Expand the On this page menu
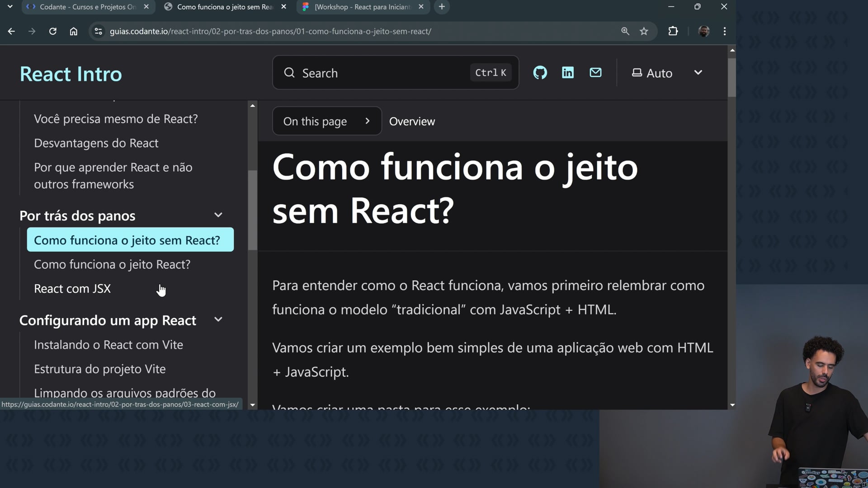 click(x=327, y=121)
